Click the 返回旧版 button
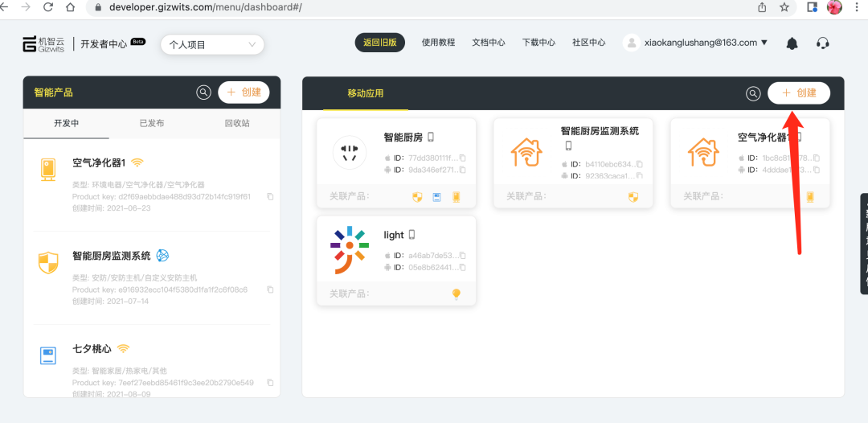Viewport: 868px width, 423px height. (379, 43)
